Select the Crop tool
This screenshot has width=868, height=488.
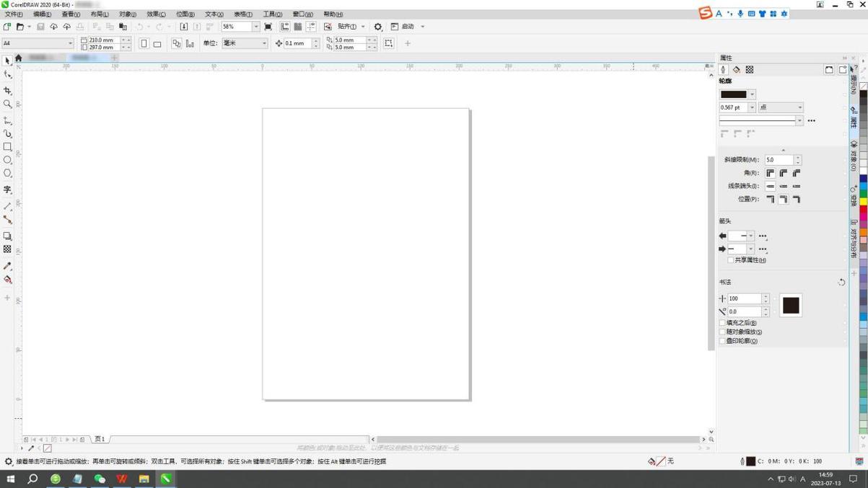[x=7, y=91]
